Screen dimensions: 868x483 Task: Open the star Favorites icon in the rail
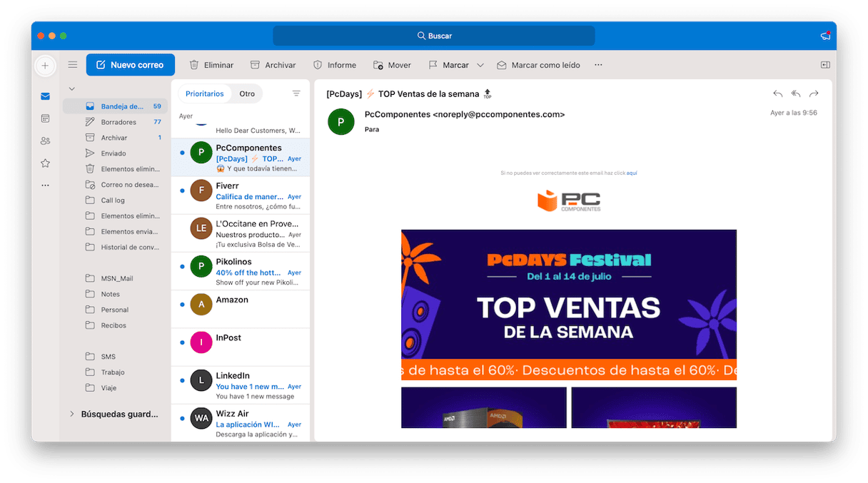[45, 163]
